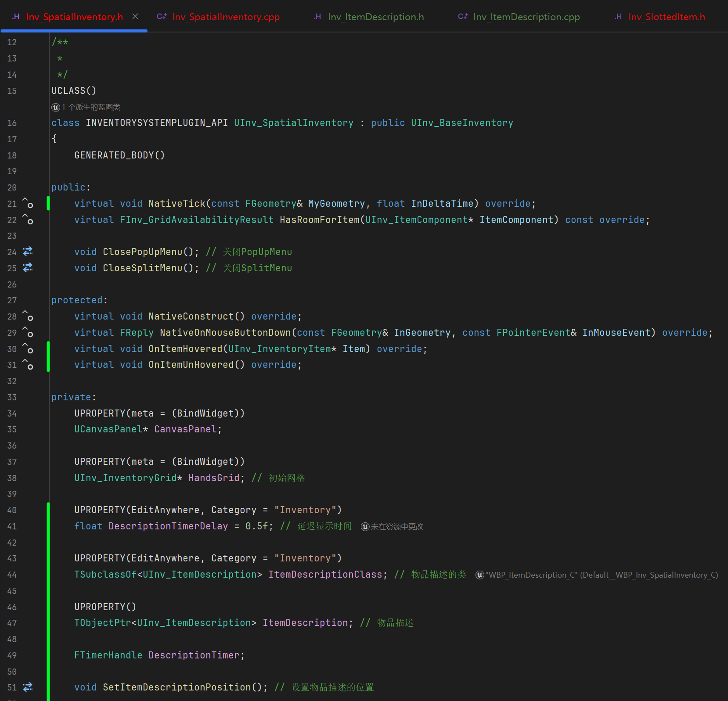The image size is (728, 701).
Task: Click the DescriptionTimer variable name on line 49
Action: [194, 655]
